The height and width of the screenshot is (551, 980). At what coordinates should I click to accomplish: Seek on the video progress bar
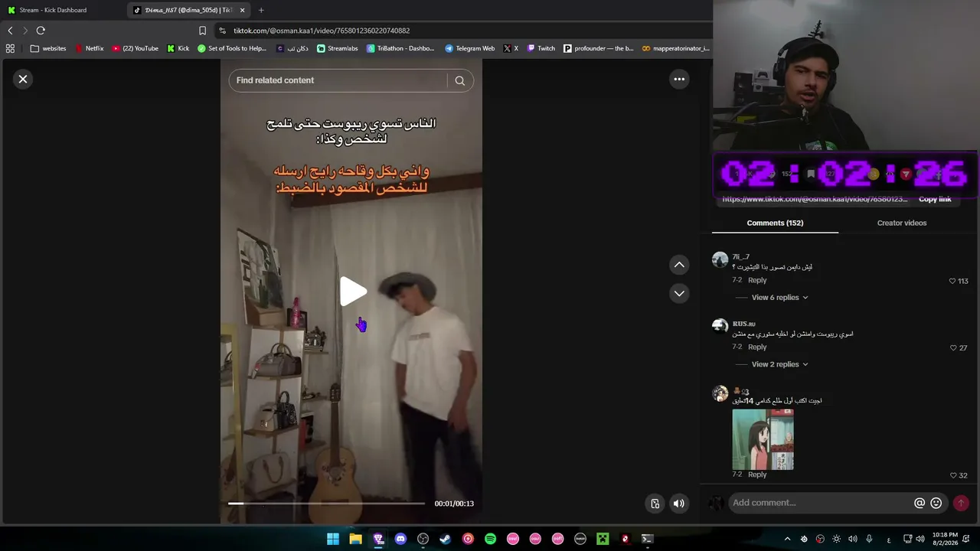click(x=326, y=504)
